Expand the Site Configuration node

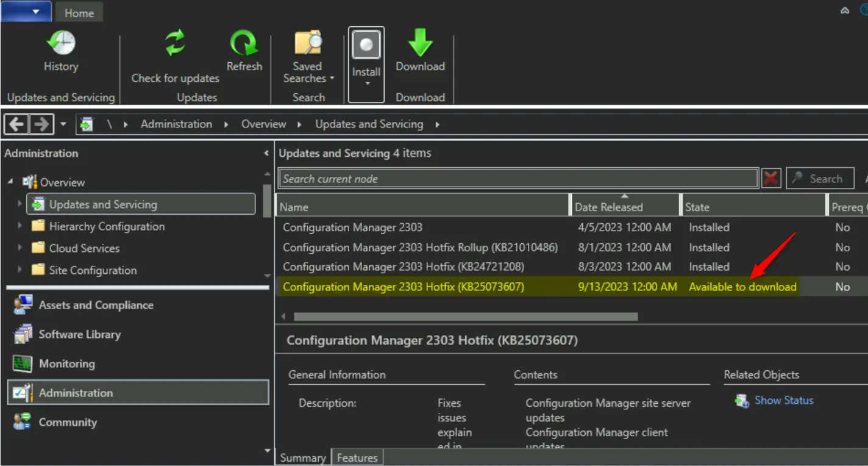tap(20, 270)
